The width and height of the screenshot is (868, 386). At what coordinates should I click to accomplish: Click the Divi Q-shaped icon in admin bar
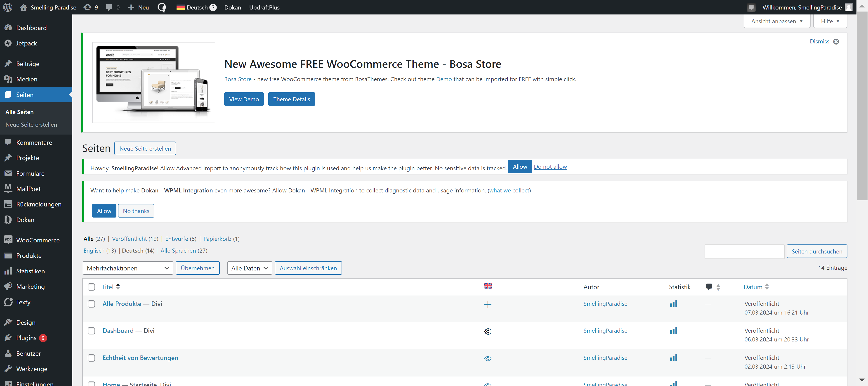point(162,7)
